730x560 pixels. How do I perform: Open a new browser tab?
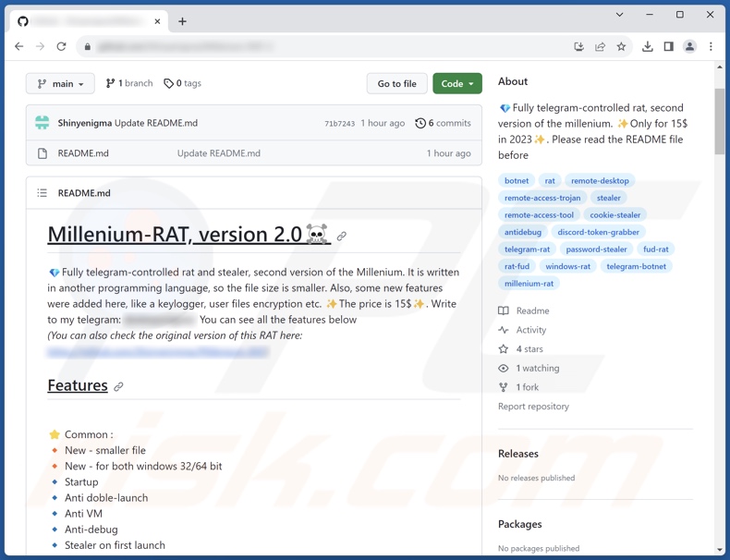pos(182,21)
